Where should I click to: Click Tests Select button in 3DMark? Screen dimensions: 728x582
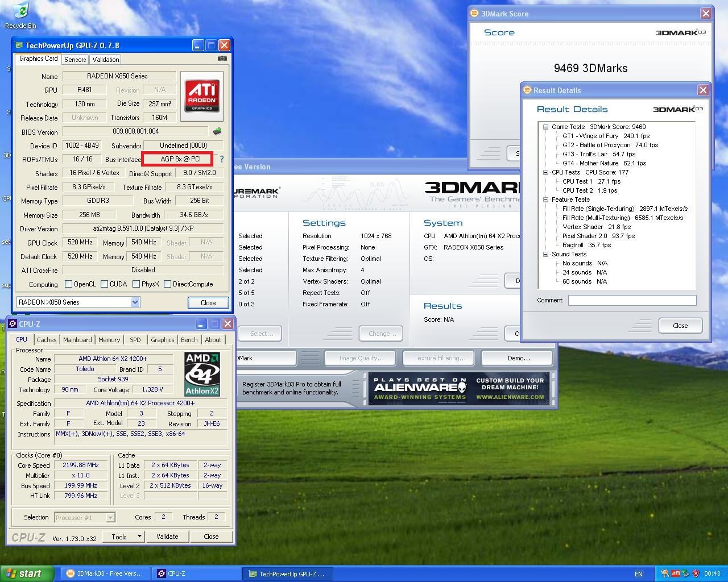click(261, 334)
